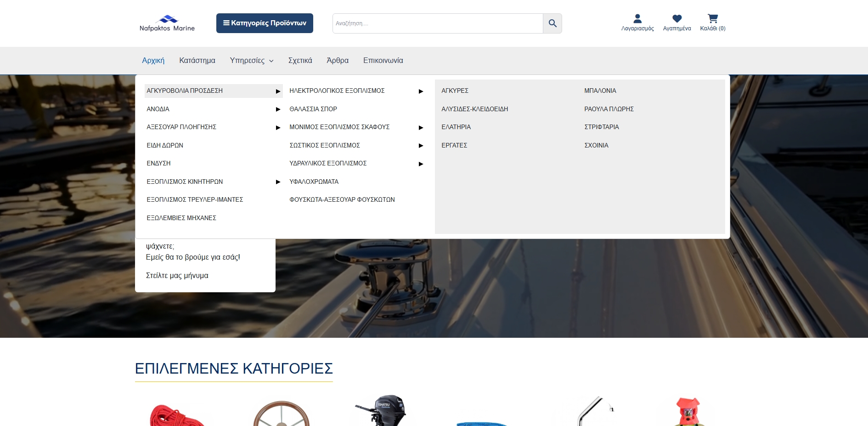Select the ΕΙΔΗ ΔΩΡΩΝ category
Image resolution: width=868 pixels, height=426 pixels.
[x=165, y=145]
